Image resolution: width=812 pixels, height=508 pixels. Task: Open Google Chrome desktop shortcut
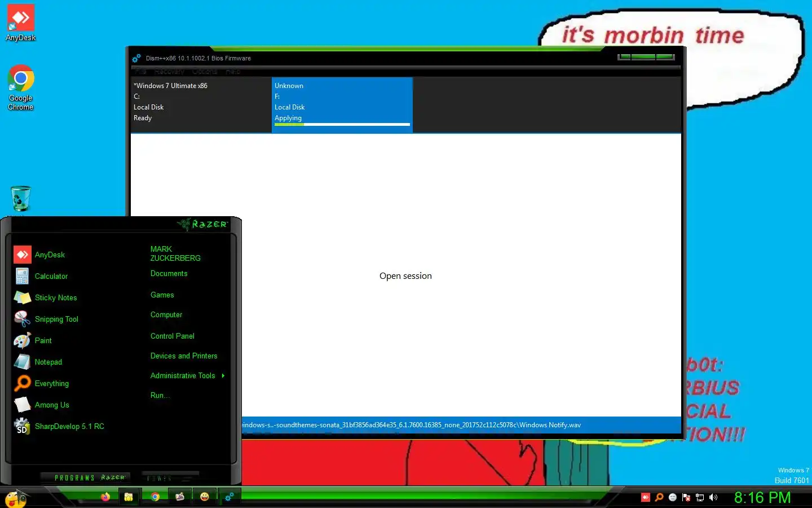21,87
